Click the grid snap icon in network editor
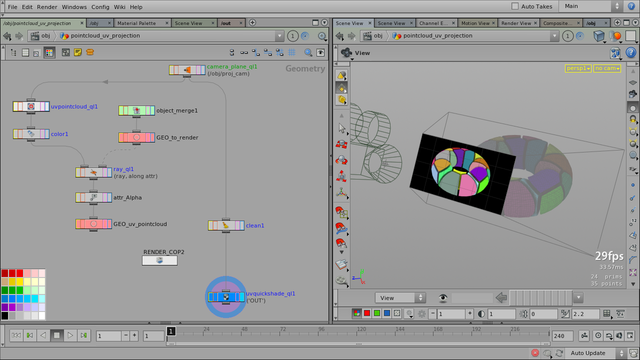 click(x=292, y=52)
